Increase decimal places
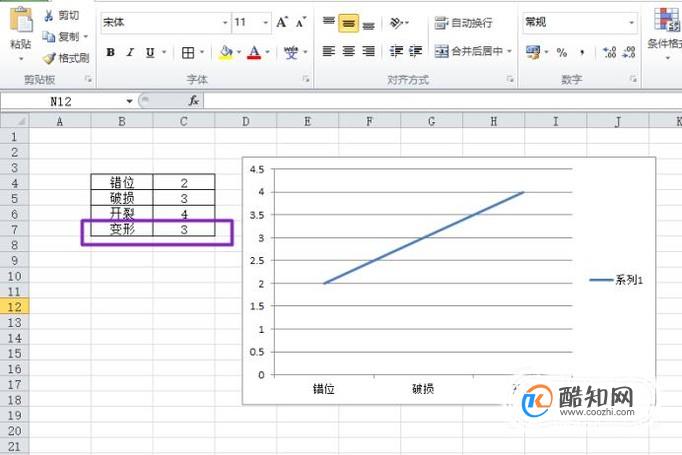This screenshot has height=455, width=682. [609, 53]
